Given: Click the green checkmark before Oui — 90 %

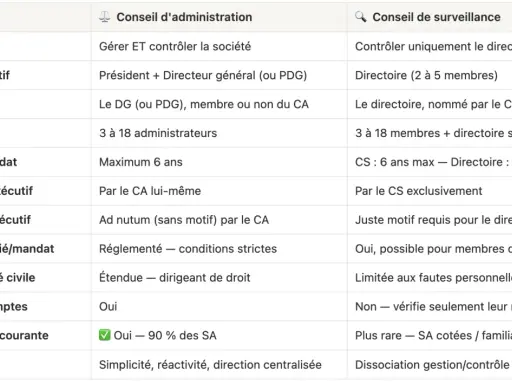Looking at the screenshot, I should (104, 335).
